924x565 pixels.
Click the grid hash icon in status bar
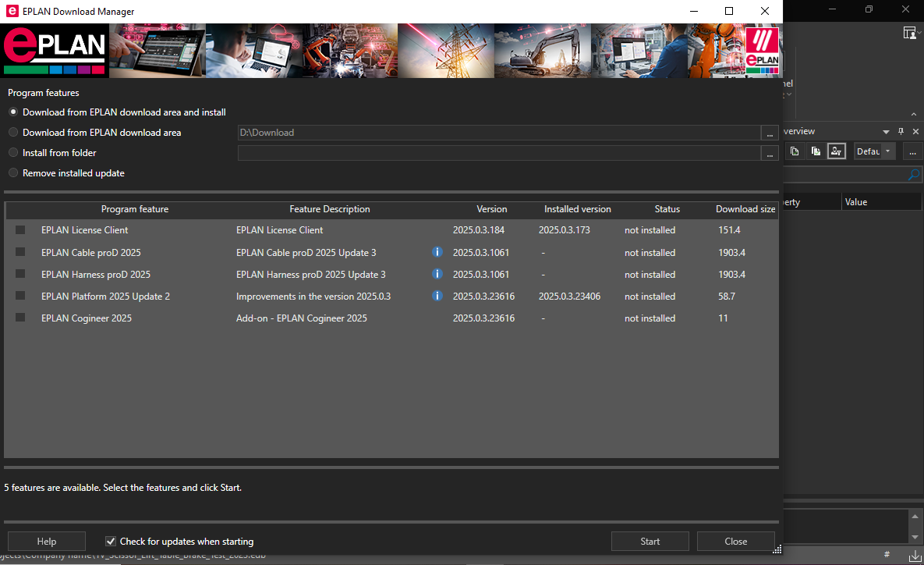[x=887, y=554]
